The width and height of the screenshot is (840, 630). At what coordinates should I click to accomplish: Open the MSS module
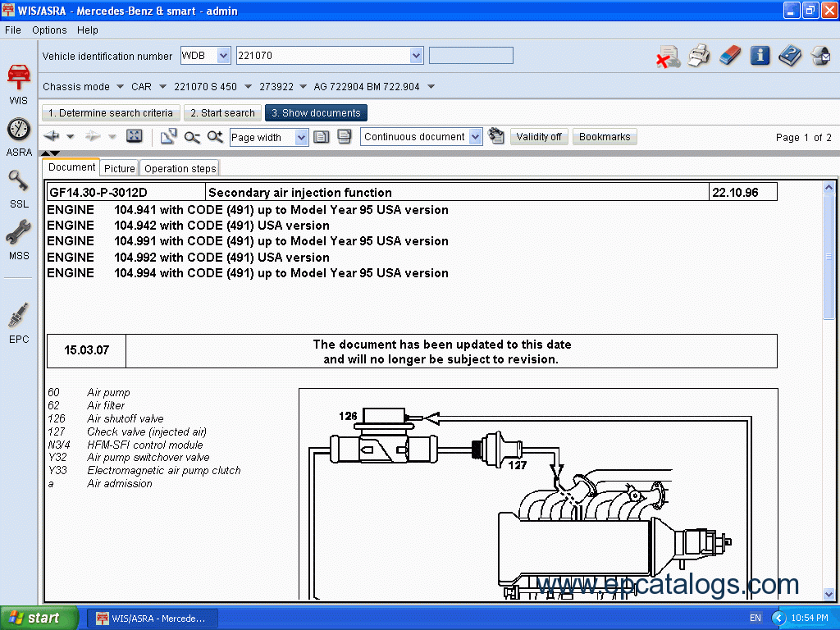tap(19, 240)
